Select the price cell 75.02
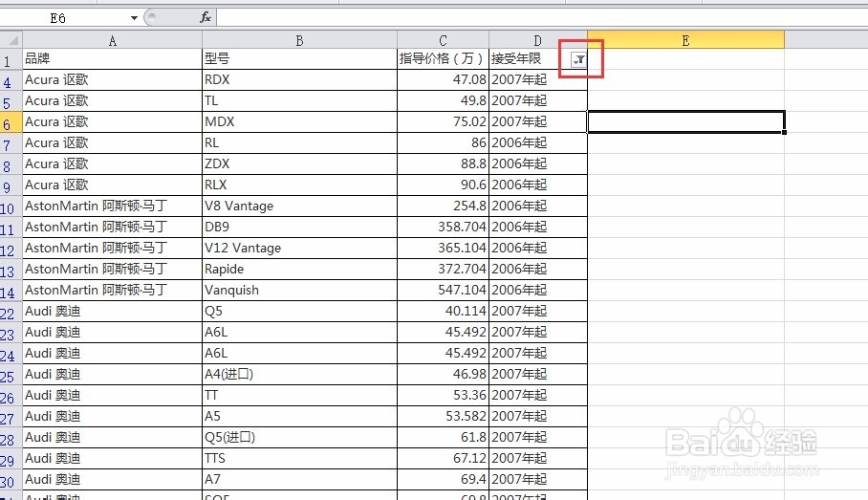The height and width of the screenshot is (500, 868). [x=443, y=121]
